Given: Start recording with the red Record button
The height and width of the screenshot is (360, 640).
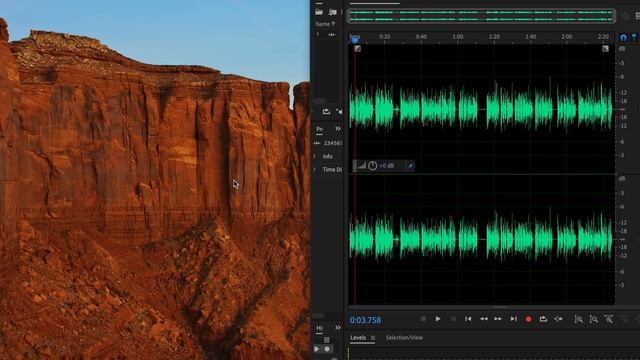Looking at the screenshot, I should [x=528, y=319].
